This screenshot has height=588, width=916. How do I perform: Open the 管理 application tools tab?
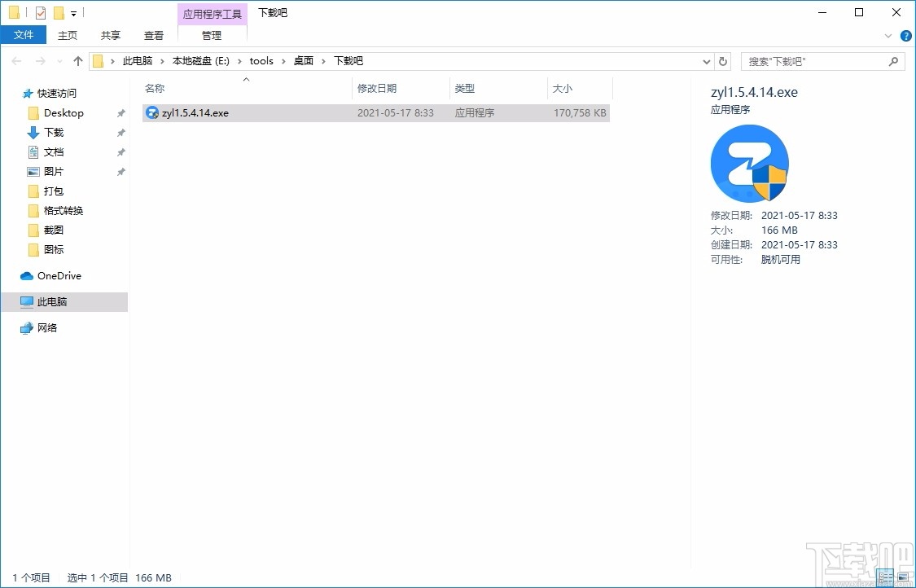[x=211, y=35]
